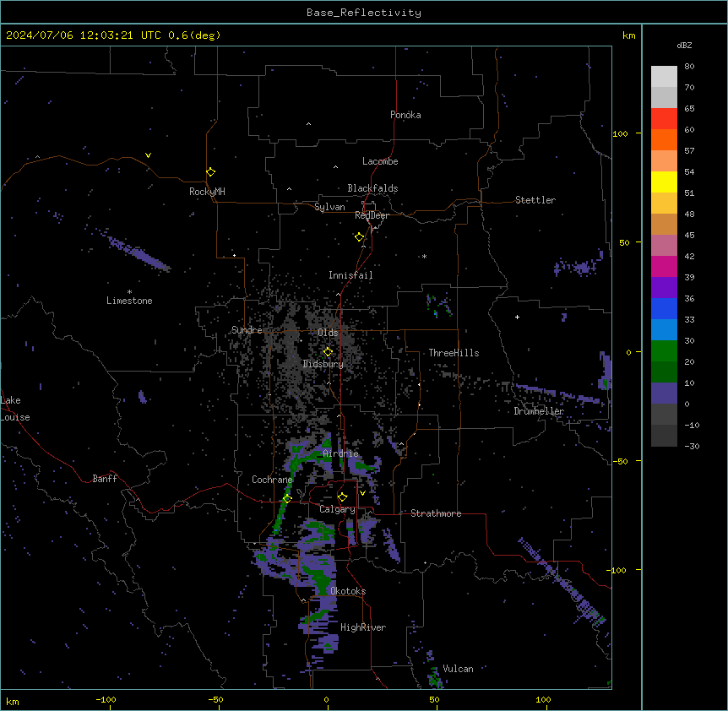Click the Olds town label
The width and height of the screenshot is (728, 711).
click(x=328, y=333)
